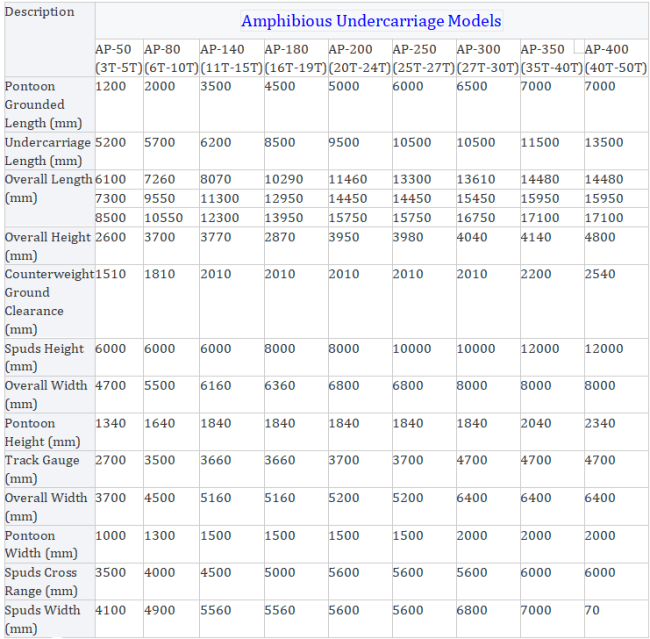This screenshot has height=639, width=650.
Task: Click the Undercarriage Length value 13500
Action: [604, 142]
